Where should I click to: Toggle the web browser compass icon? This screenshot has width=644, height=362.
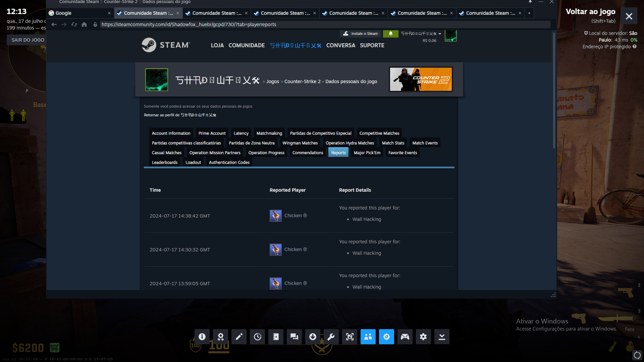[386, 337]
